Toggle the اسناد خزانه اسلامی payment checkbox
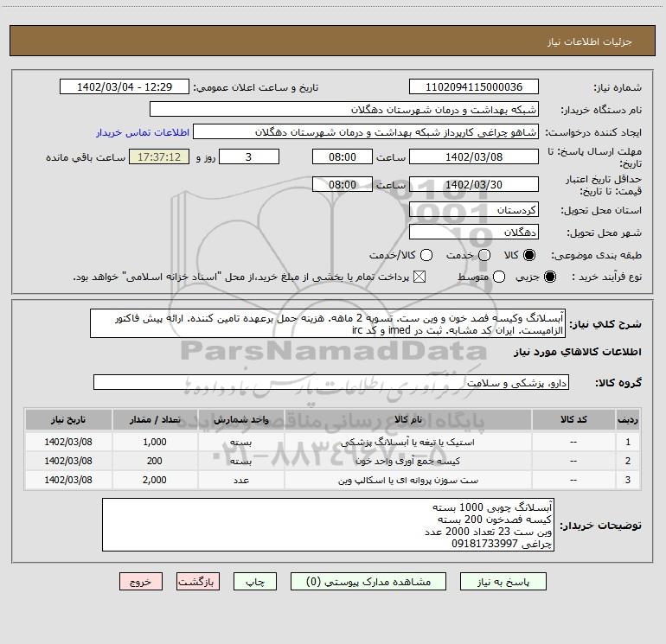This screenshot has height=644, width=666. pos(419,277)
